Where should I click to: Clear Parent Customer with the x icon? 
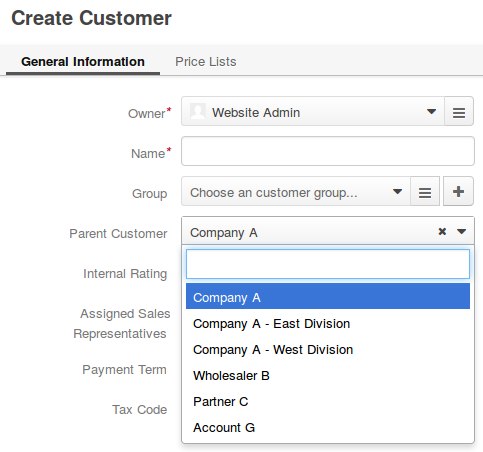point(442,231)
